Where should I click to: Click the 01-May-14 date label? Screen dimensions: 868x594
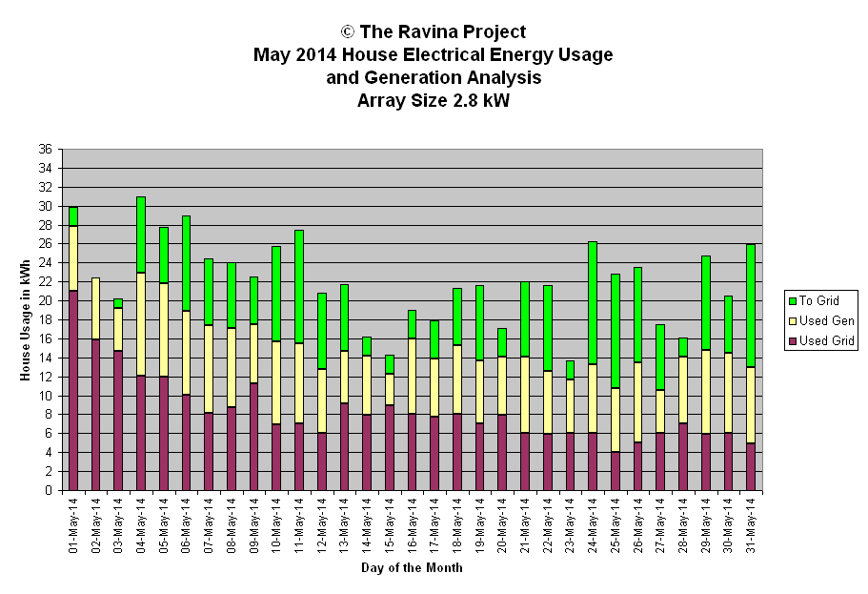coord(73,525)
